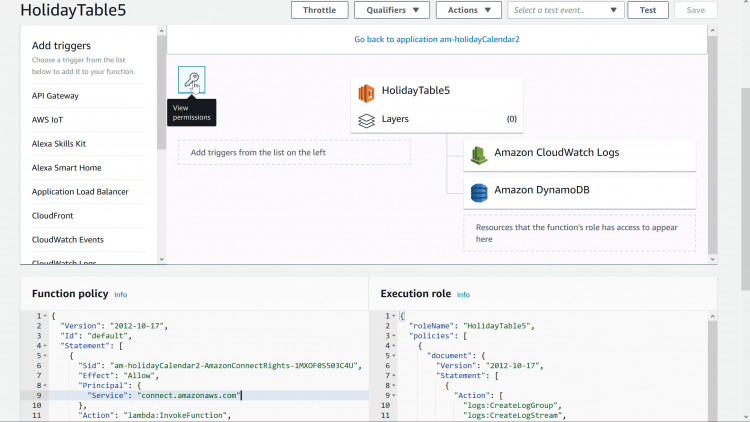Click the Throttle button
Screen dimensions: 750x422
pos(319,10)
